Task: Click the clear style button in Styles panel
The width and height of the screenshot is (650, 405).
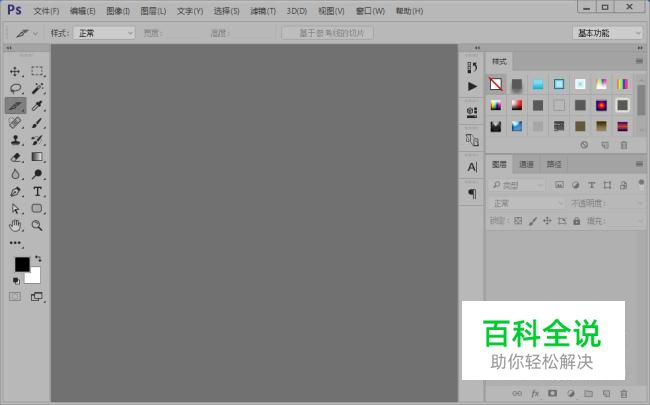Action: coord(584,145)
